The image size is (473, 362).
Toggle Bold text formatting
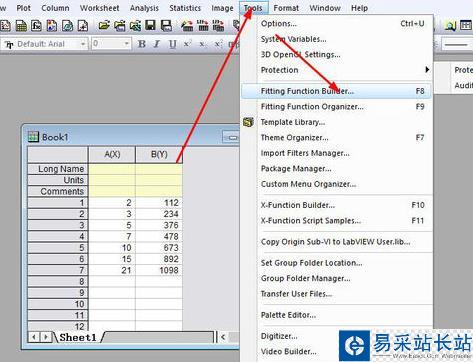click(x=142, y=44)
